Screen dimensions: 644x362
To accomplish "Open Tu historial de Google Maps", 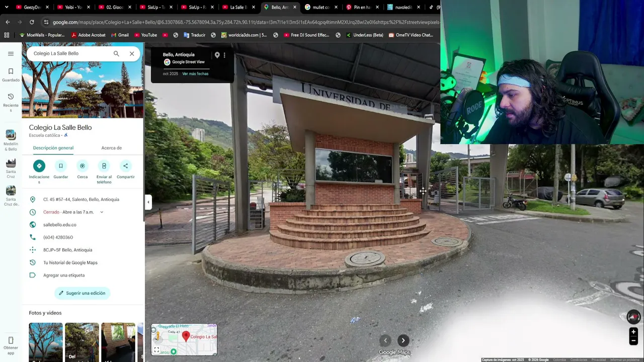I will (70, 262).
